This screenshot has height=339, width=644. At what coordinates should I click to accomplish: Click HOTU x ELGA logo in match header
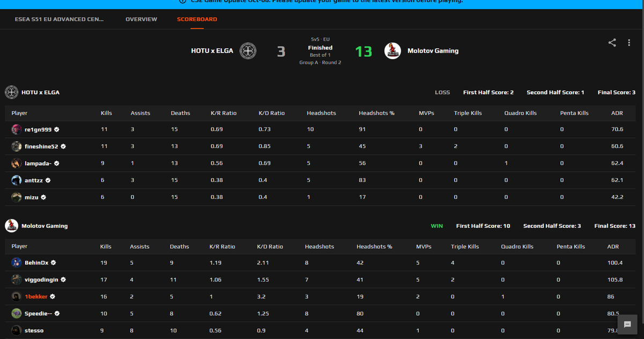(x=247, y=51)
